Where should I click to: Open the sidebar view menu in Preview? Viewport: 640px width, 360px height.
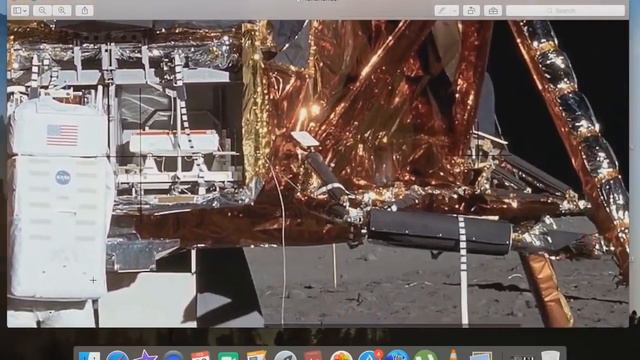pyautogui.click(x=20, y=10)
